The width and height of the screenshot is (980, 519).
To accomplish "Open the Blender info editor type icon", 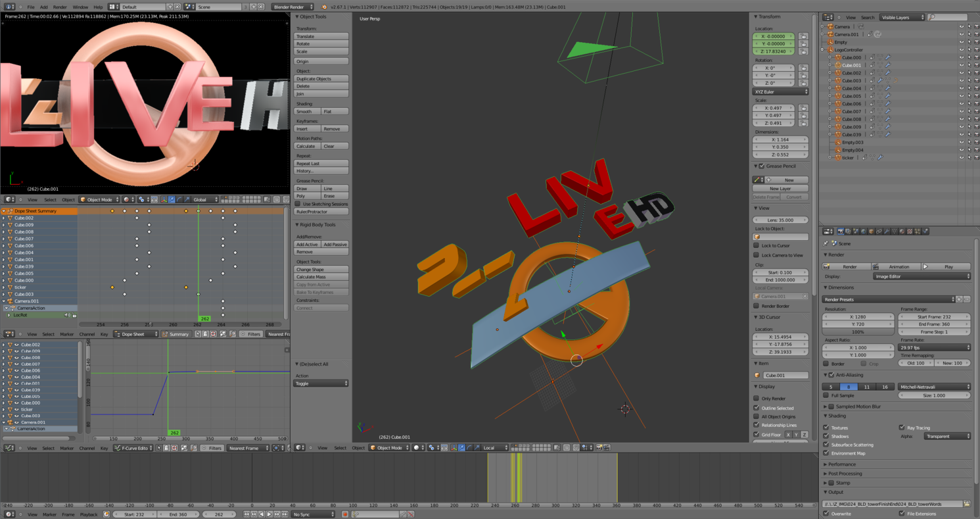I will (11, 7).
